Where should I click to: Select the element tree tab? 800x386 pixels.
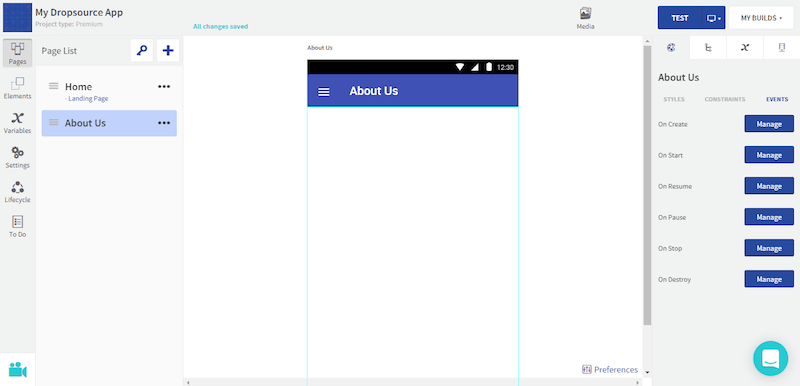click(x=708, y=47)
